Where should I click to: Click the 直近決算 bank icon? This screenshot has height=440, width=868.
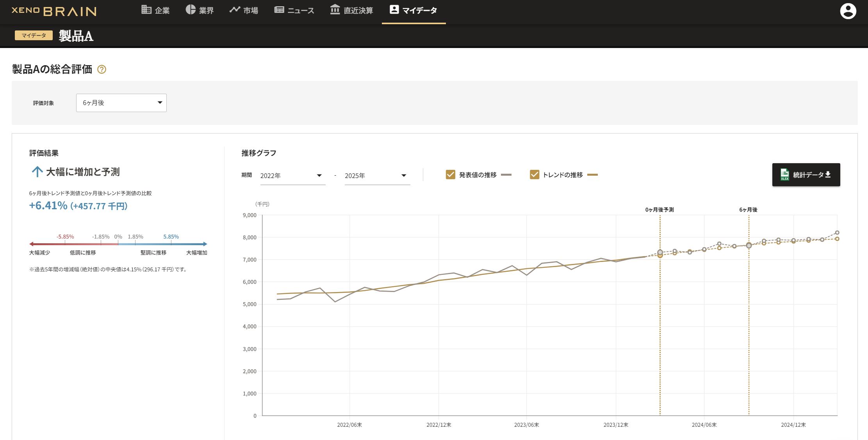[335, 10]
